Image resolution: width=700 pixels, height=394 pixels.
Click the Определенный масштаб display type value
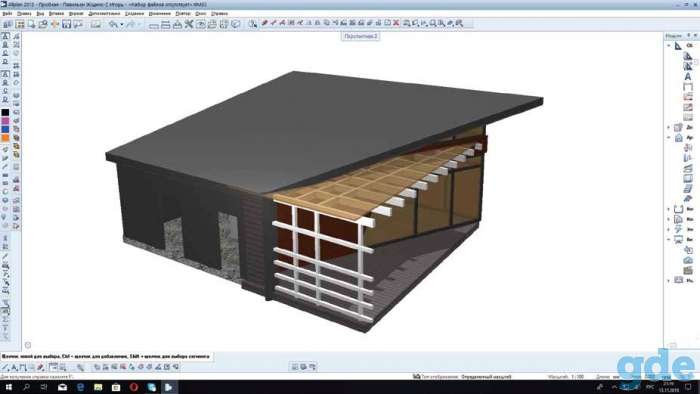pos(486,377)
